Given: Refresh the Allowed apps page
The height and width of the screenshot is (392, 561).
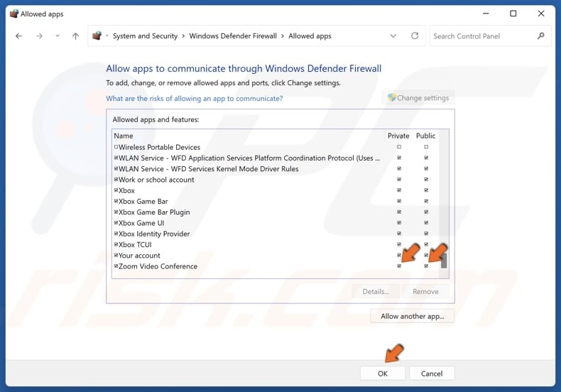Looking at the screenshot, I should click(x=415, y=36).
